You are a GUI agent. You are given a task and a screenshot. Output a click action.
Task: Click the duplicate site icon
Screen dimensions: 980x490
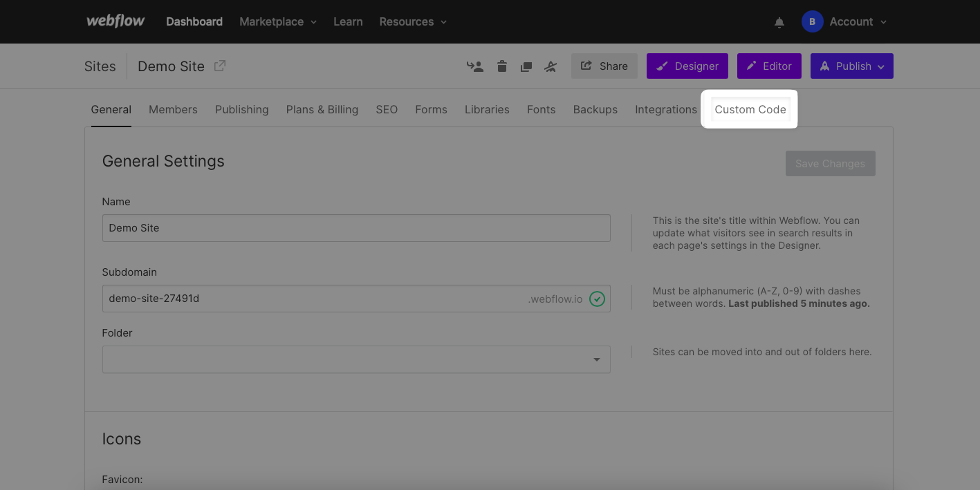pos(526,66)
